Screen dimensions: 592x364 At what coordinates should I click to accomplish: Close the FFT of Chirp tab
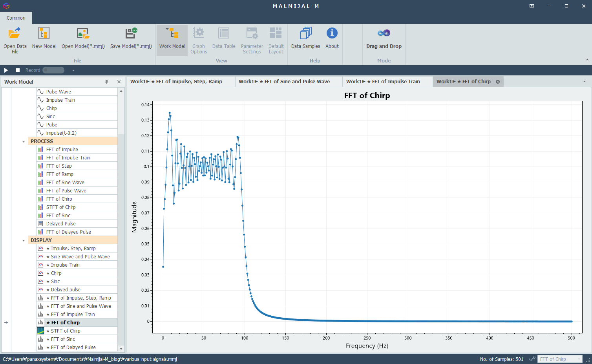coord(498,82)
